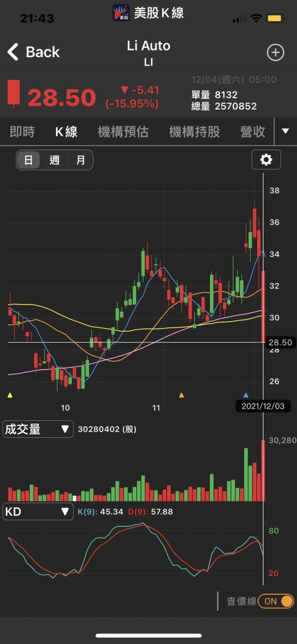Screen dimensions: 297x644
Task: Go back using the Back chevron
Action: 13,52
